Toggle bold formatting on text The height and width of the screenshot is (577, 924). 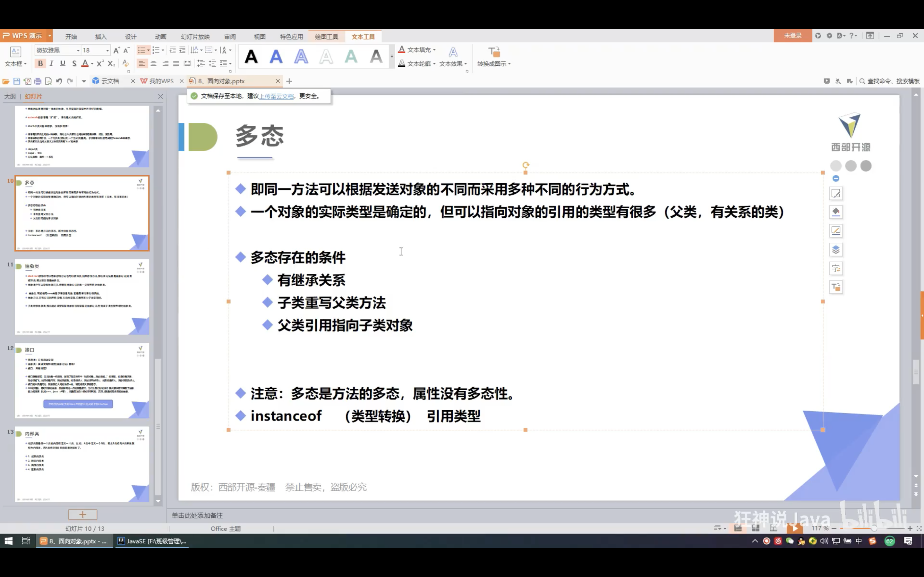tap(40, 63)
